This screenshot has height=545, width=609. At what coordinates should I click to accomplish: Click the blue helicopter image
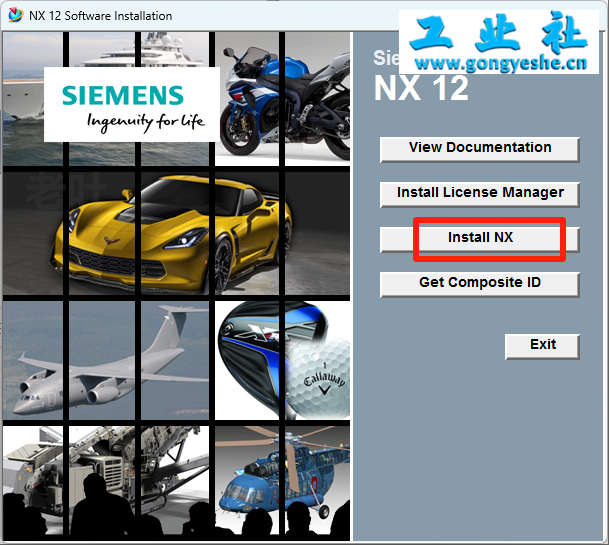tap(283, 478)
